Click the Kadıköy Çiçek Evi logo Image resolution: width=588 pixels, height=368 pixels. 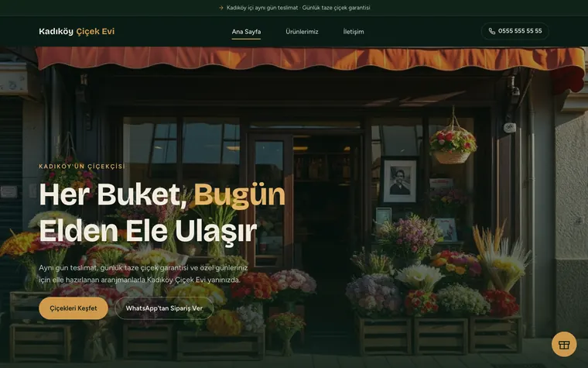[77, 32]
